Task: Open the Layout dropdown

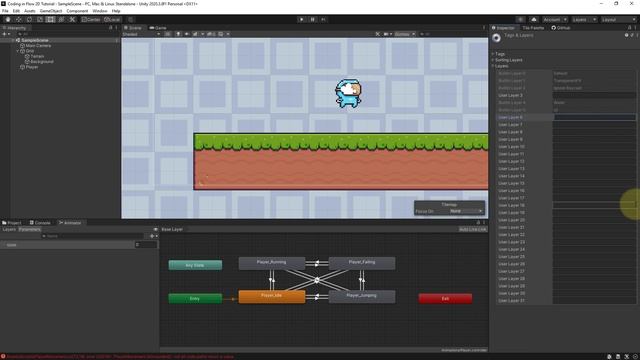Action: click(618, 19)
